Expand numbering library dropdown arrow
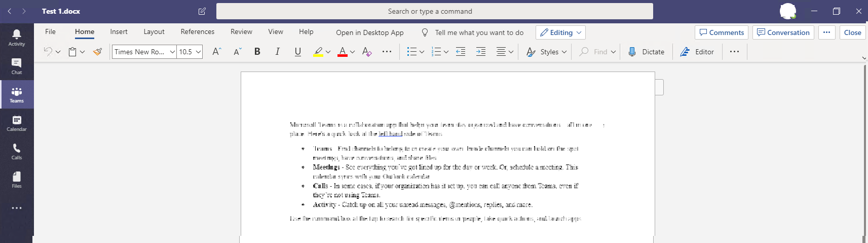 click(x=446, y=52)
